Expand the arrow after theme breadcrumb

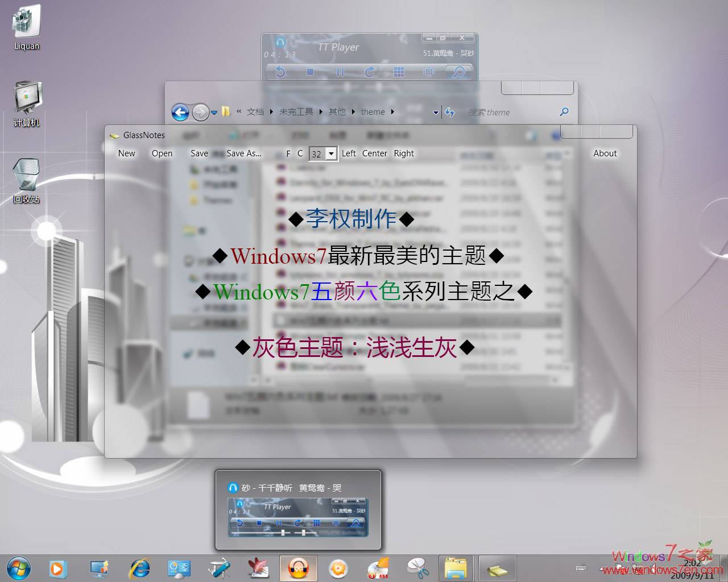click(392, 112)
